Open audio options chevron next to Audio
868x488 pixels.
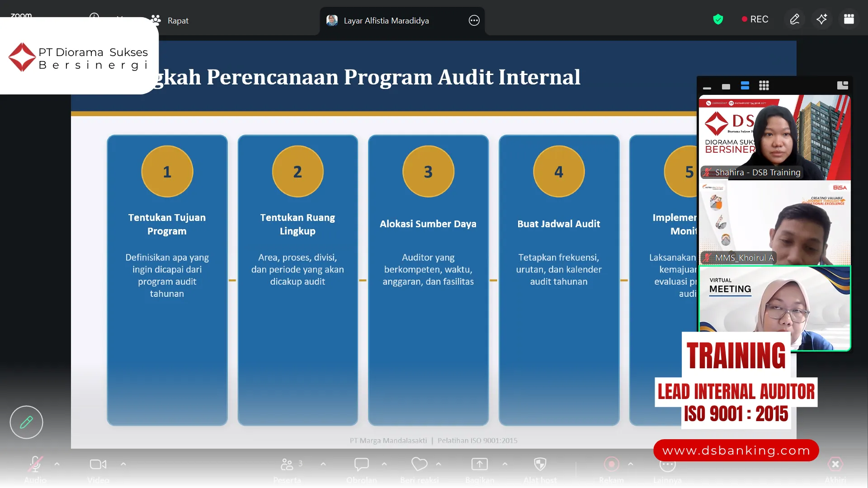pos(57,464)
